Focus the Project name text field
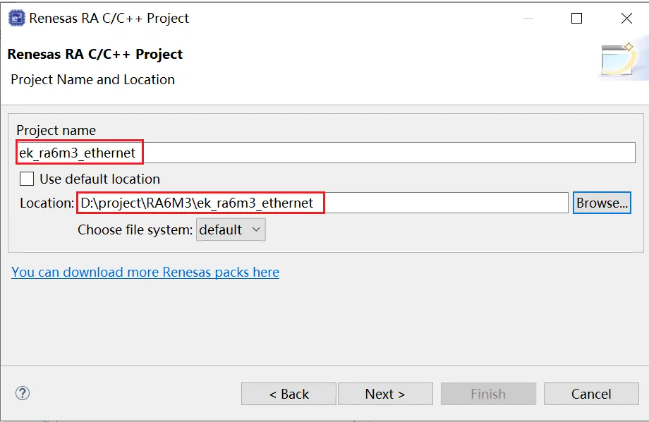 (390, 152)
